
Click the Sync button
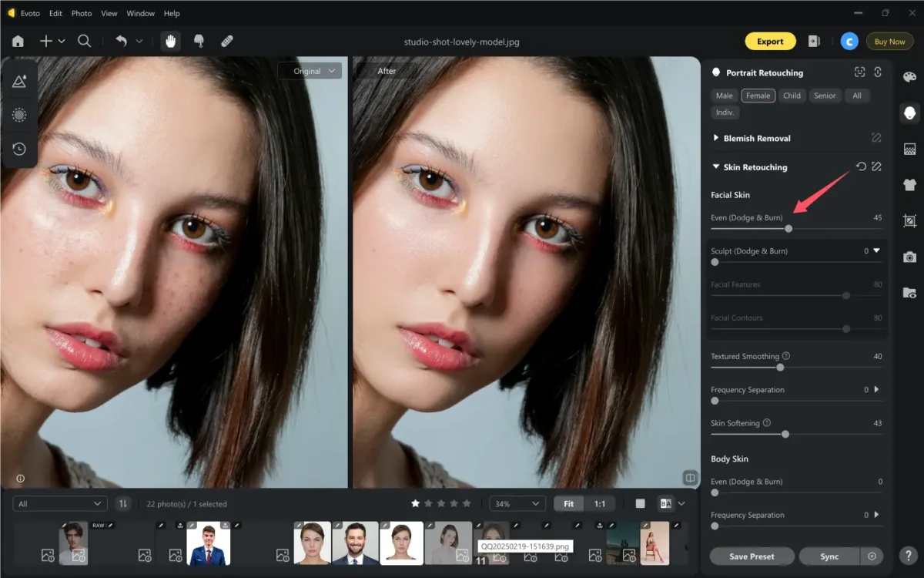829,556
